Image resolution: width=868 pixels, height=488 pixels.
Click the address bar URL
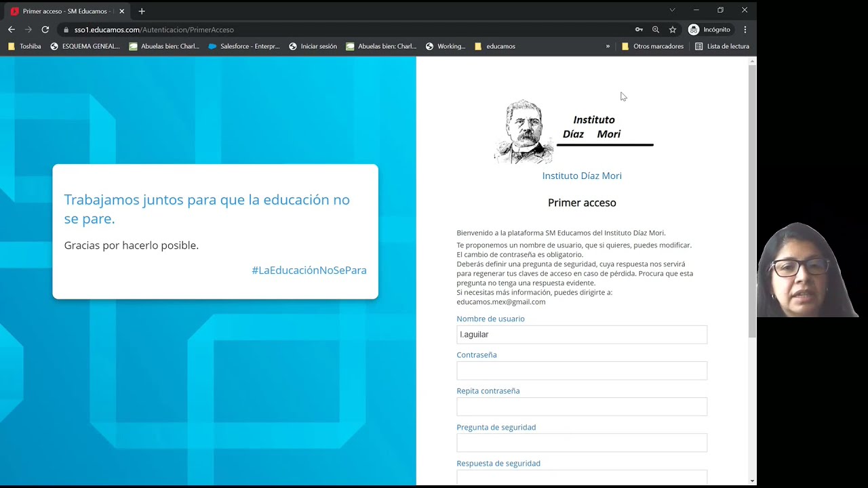coord(154,30)
